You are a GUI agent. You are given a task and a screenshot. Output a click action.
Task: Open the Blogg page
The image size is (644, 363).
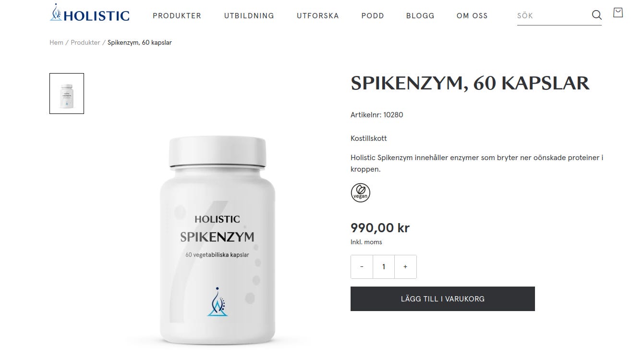pos(420,16)
